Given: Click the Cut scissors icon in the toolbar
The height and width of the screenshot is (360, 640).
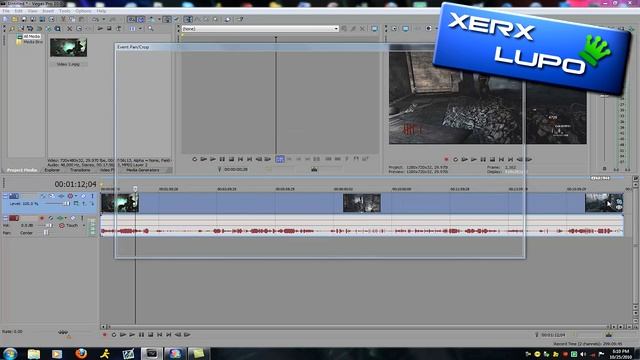Looking at the screenshot, I should click(x=63, y=19).
